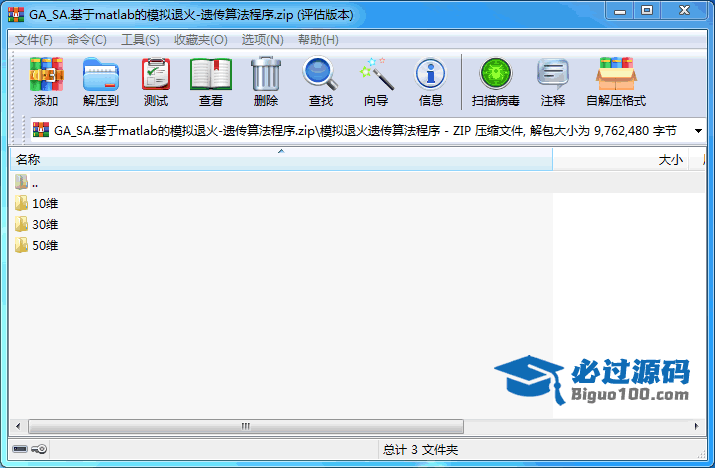
Task: Click the 测试 (Test) archive icon
Action: (156, 82)
